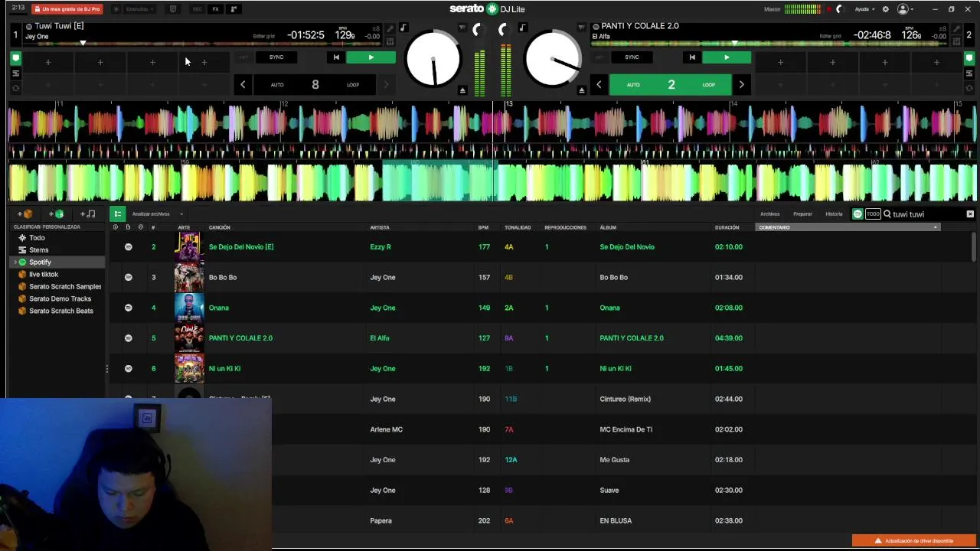Play deck 2 with the green play button
This screenshot has height=551, width=980.
coord(727,57)
